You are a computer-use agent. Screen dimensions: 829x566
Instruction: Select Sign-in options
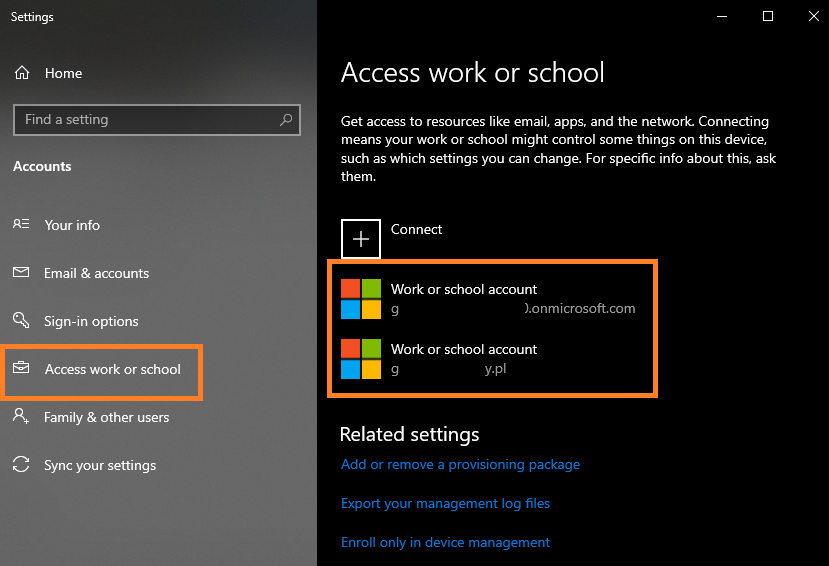(x=91, y=321)
